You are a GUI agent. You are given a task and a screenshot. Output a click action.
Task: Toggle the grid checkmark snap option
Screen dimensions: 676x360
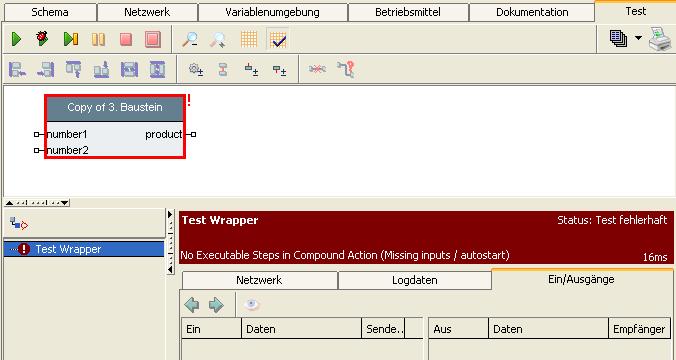(x=278, y=39)
